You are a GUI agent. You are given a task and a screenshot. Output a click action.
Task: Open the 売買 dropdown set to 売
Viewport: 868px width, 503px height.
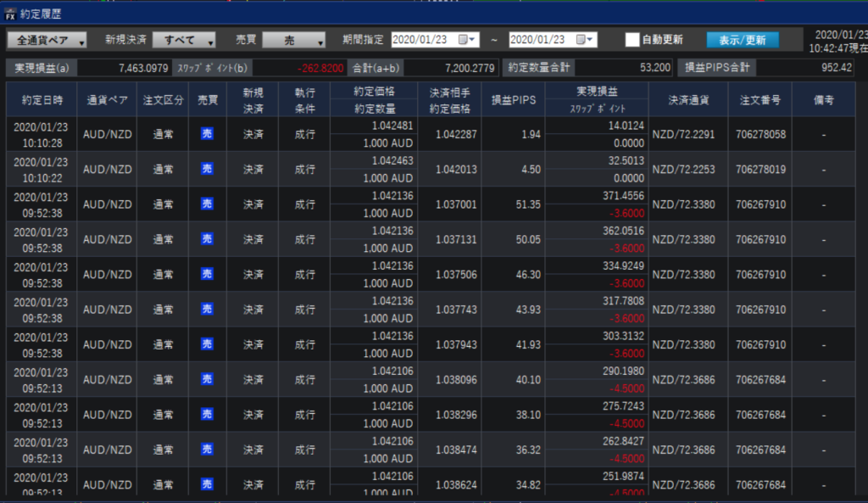point(293,40)
